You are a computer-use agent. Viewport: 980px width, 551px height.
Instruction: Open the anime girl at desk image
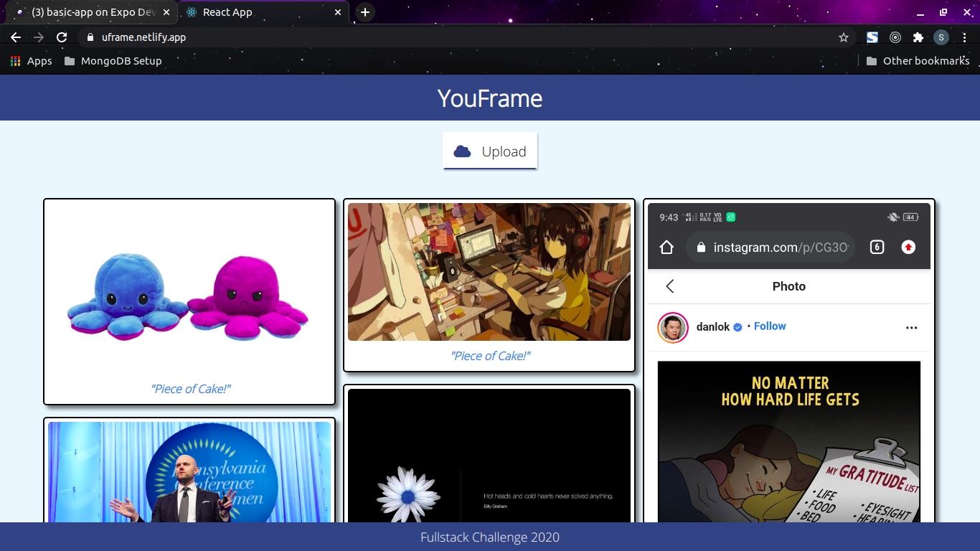click(489, 272)
